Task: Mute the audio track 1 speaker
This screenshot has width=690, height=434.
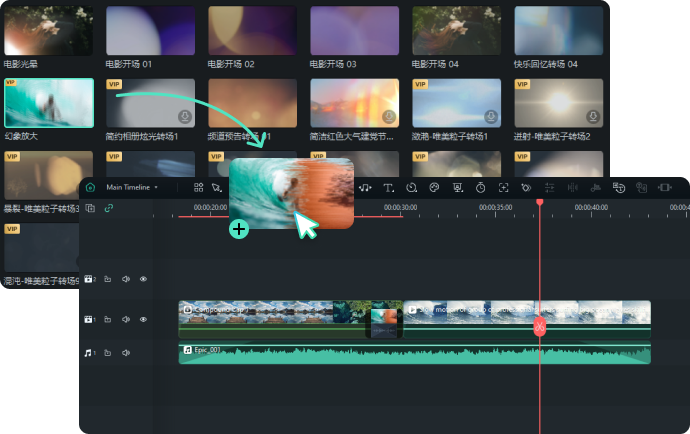Action: click(125, 353)
